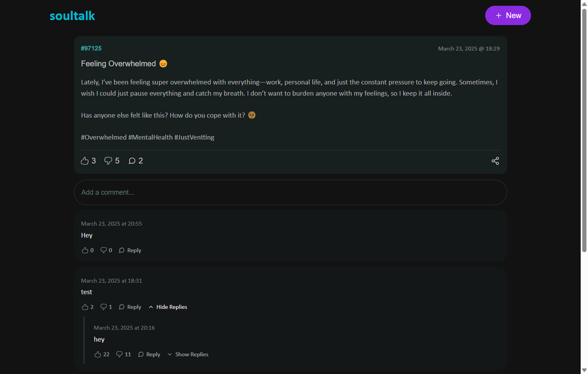Go to soultalk home via logo
Image resolution: width=588 pixels, height=374 pixels.
72,16
